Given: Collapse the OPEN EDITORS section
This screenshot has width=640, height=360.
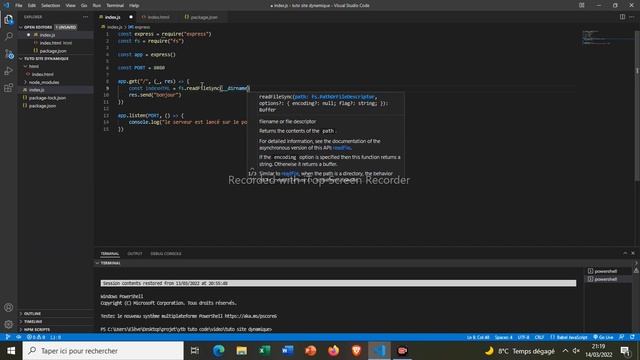Looking at the screenshot, I should point(21,27).
